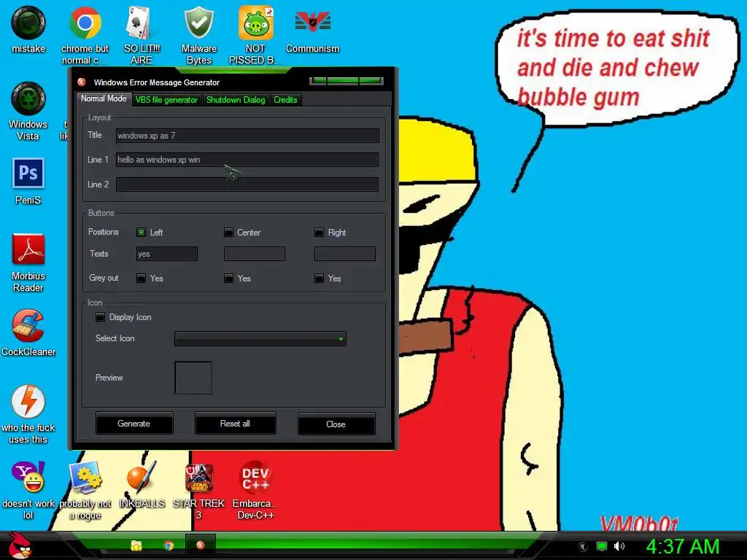Click the Left button text field 'yes'
Image resolution: width=747 pixels, height=560 pixels.
point(167,254)
